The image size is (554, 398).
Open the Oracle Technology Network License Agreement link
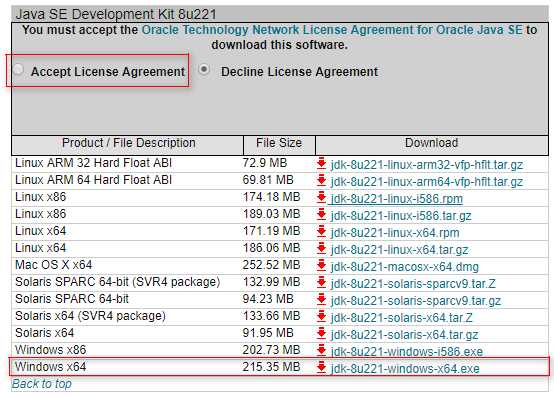tap(332, 30)
